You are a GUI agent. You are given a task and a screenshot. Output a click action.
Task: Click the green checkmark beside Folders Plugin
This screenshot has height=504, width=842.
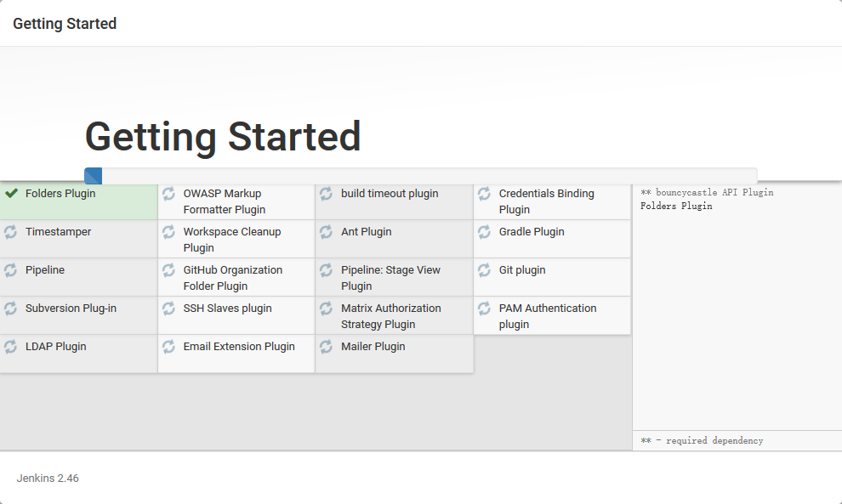click(11, 193)
